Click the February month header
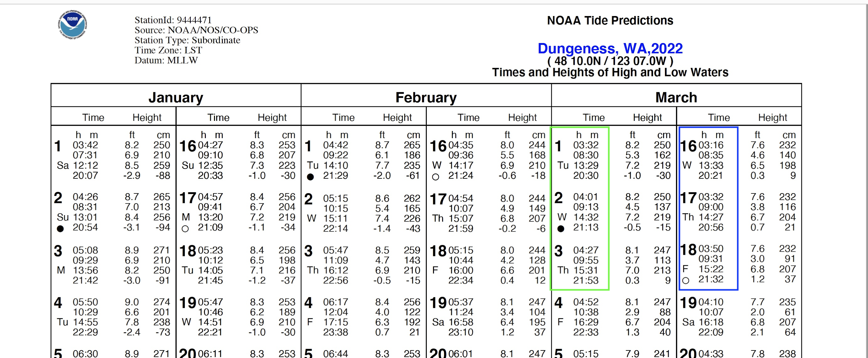 pos(426,98)
